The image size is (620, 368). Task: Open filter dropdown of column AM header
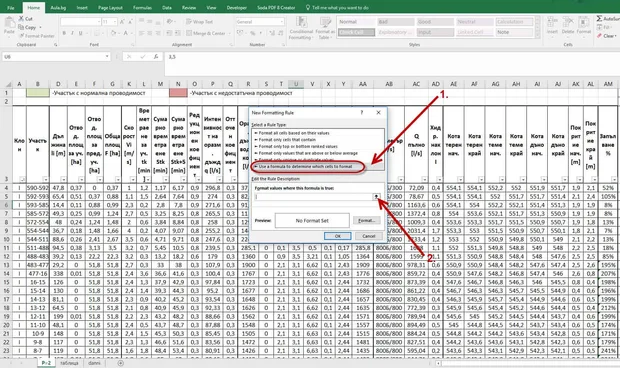pyautogui.click(x=613, y=179)
